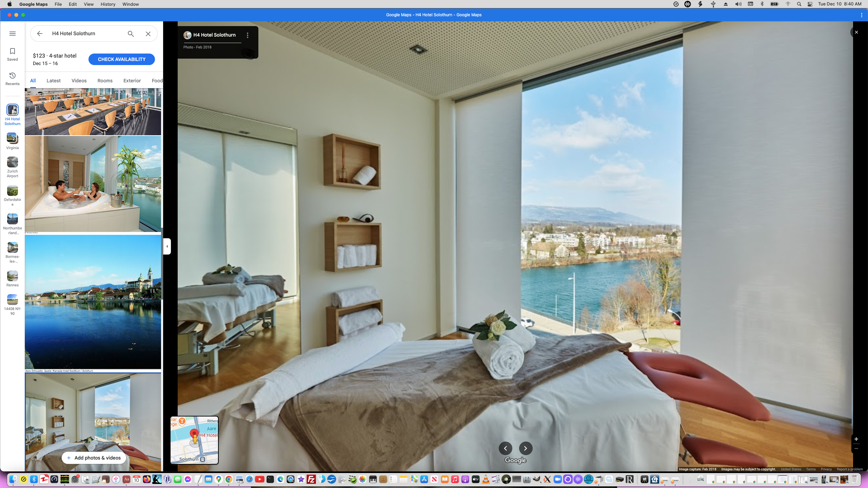Click Add photos & videos button
The image size is (868, 488).
94,458
